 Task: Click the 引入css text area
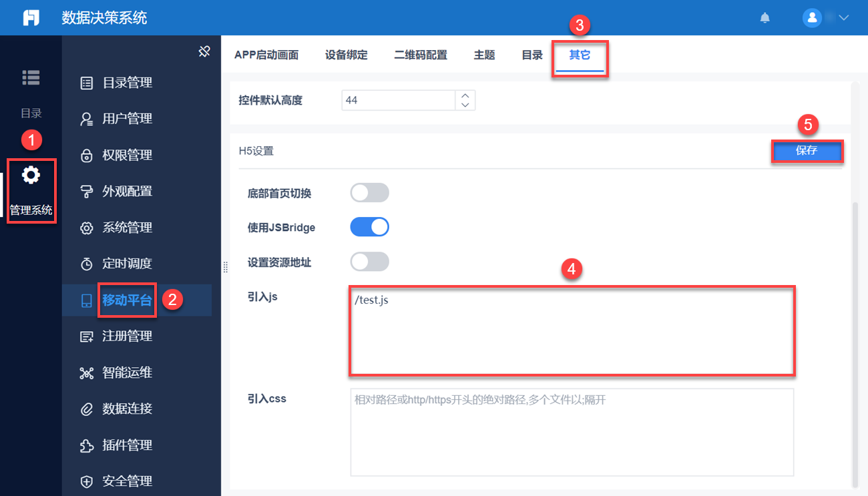(x=572, y=433)
